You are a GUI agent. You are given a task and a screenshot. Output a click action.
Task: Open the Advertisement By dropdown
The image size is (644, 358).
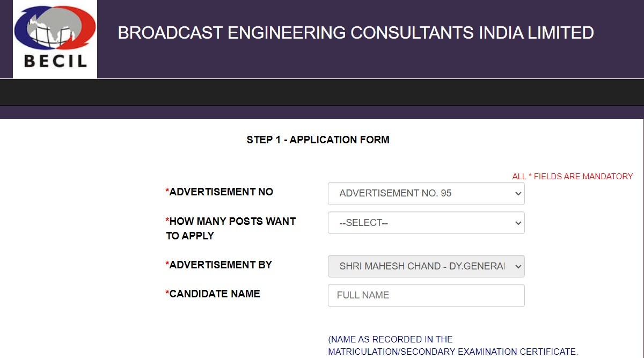pyautogui.click(x=426, y=266)
